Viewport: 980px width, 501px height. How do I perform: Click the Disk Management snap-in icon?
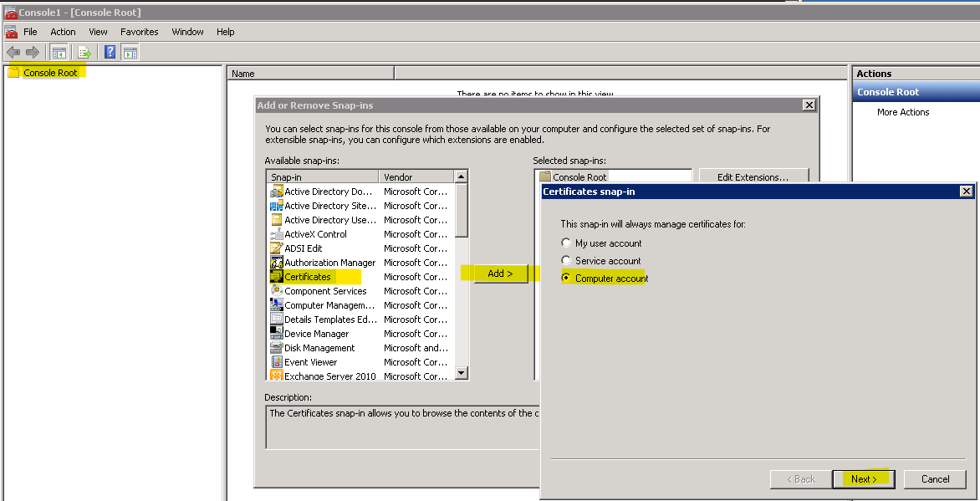[x=276, y=348]
